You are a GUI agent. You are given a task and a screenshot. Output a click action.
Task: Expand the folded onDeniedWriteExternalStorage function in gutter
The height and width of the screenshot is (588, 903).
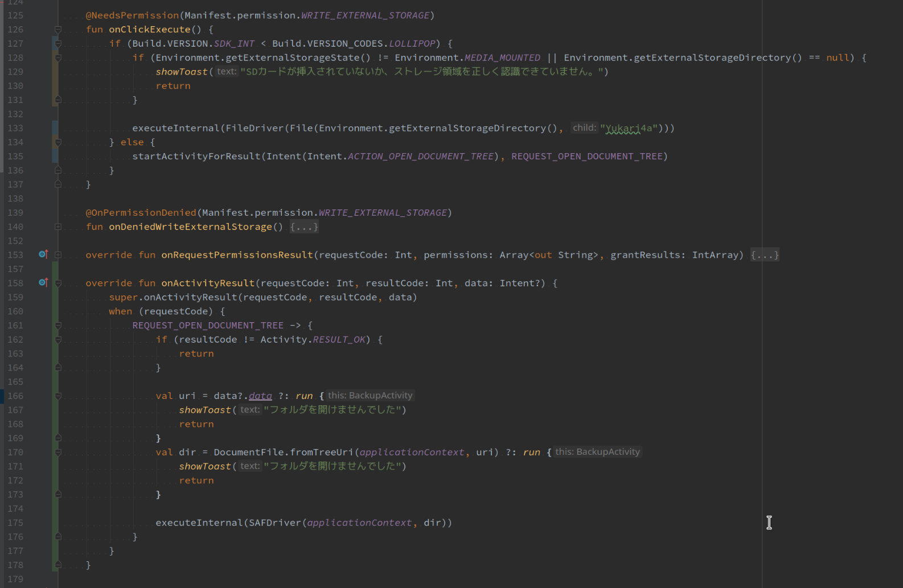[x=58, y=227]
